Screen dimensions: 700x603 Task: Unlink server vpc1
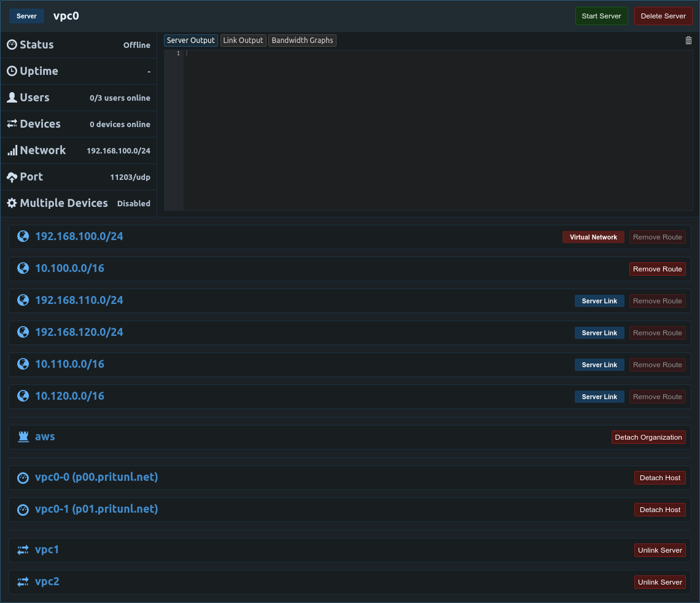tap(660, 550)
